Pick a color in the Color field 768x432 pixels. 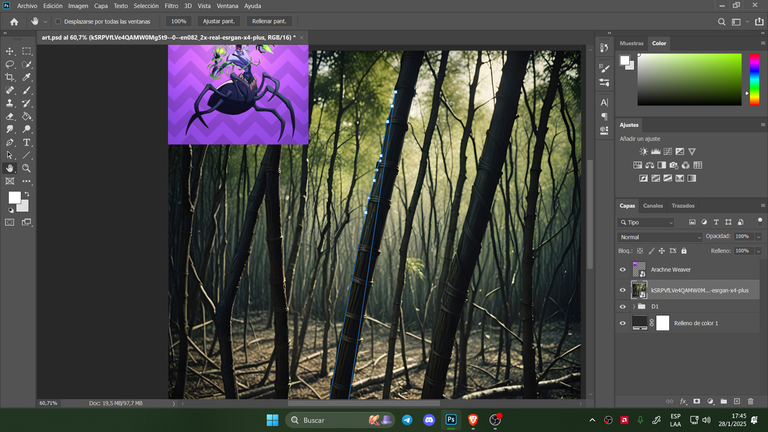[x=689, y=79]
